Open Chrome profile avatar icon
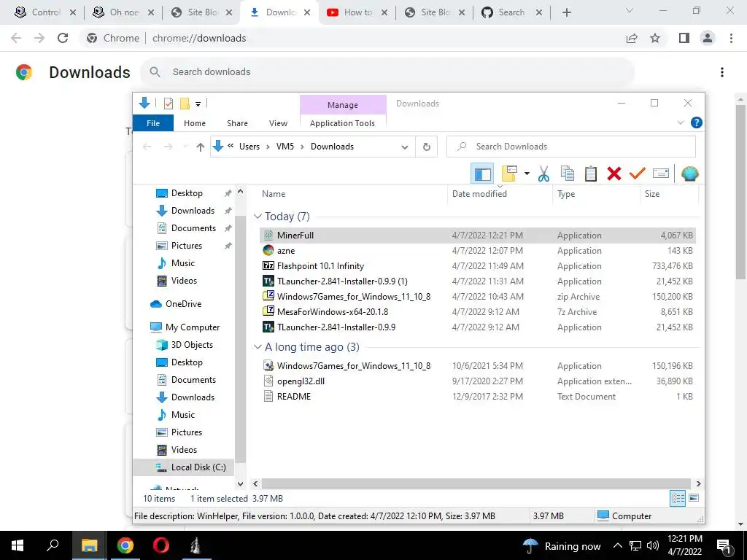Viewport: 747px width, 560px height. pos(708,38)
